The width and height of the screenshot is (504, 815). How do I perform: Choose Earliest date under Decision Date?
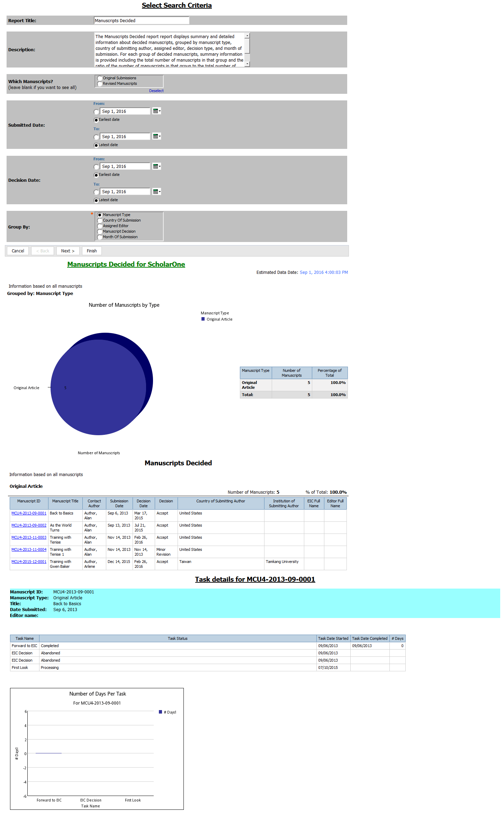click(x=96, y=175)
